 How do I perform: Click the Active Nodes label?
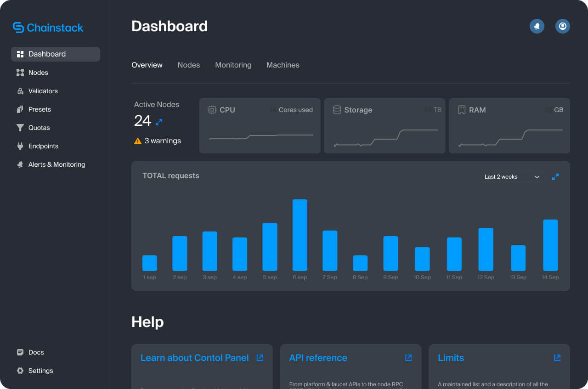click(x=157, y=105)
